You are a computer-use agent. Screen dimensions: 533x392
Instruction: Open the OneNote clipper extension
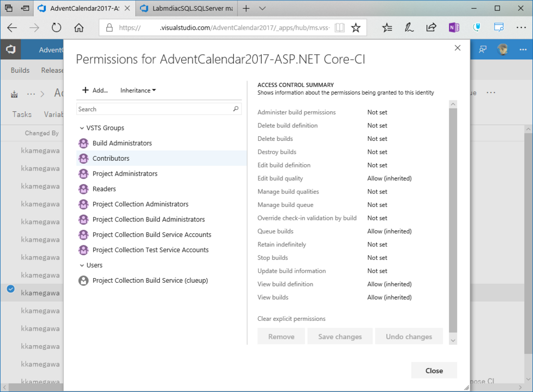point(454,28)
